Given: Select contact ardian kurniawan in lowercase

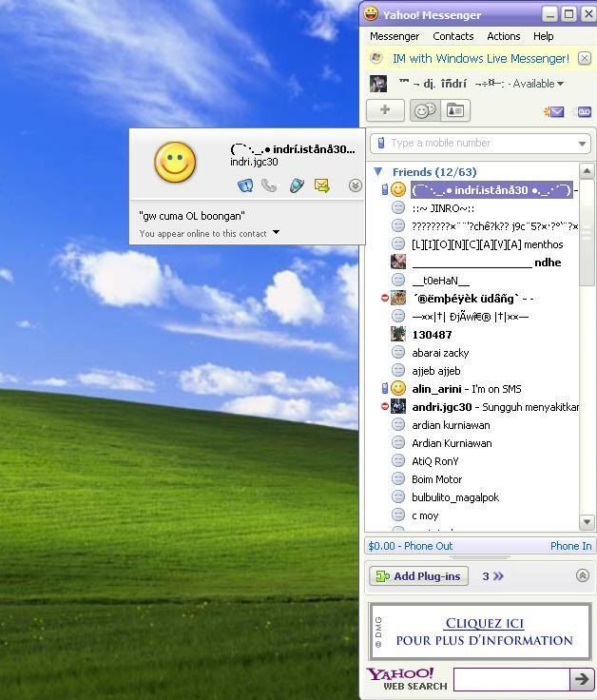Looking at the screenshot, I should click(x=451, y=425).
